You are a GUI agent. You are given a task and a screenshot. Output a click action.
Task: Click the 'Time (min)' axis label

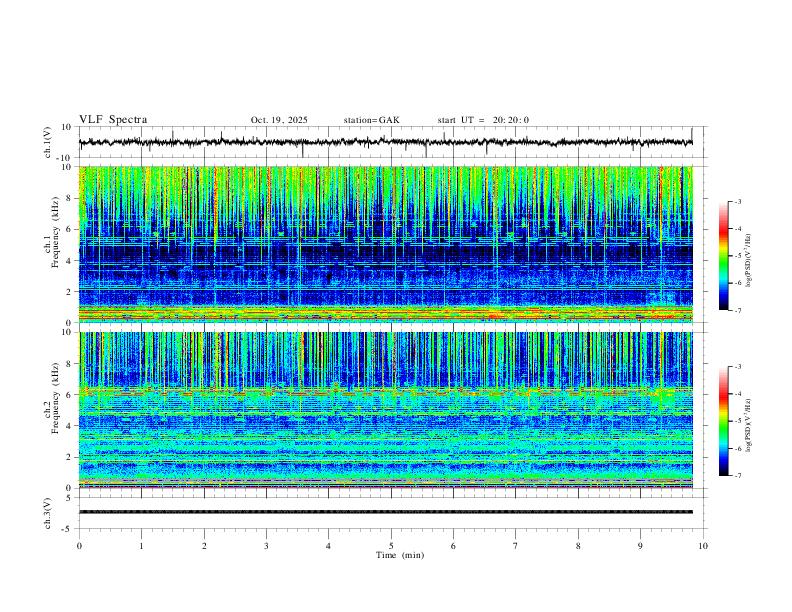click(x=400, y=555)
